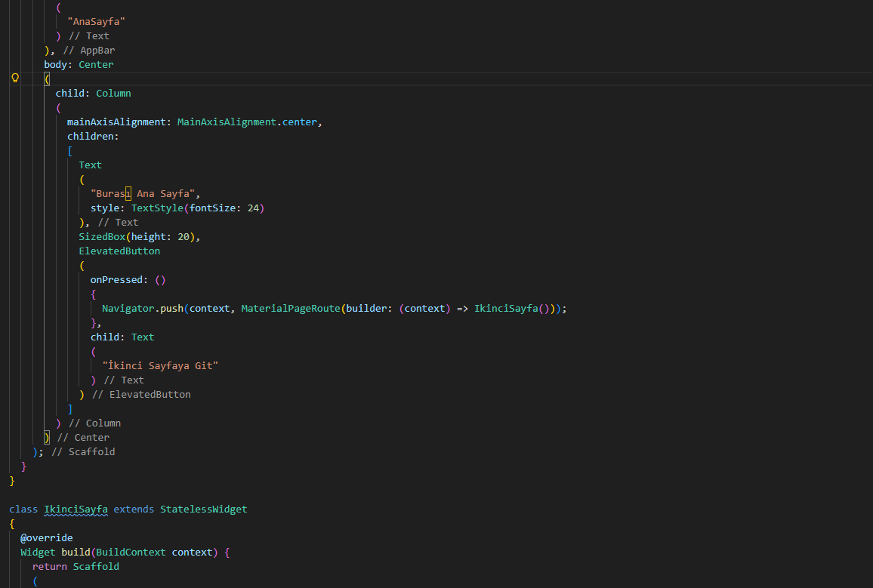Click MainAxisAlignment.center value
This screenshot has height=588, width=873.
247,122
